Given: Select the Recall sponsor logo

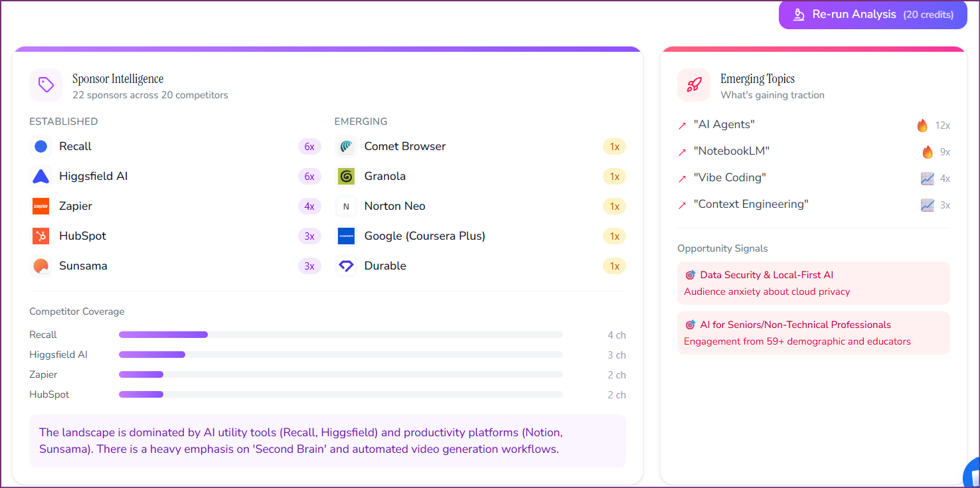Looking at the screenshot, I should 41,146.
